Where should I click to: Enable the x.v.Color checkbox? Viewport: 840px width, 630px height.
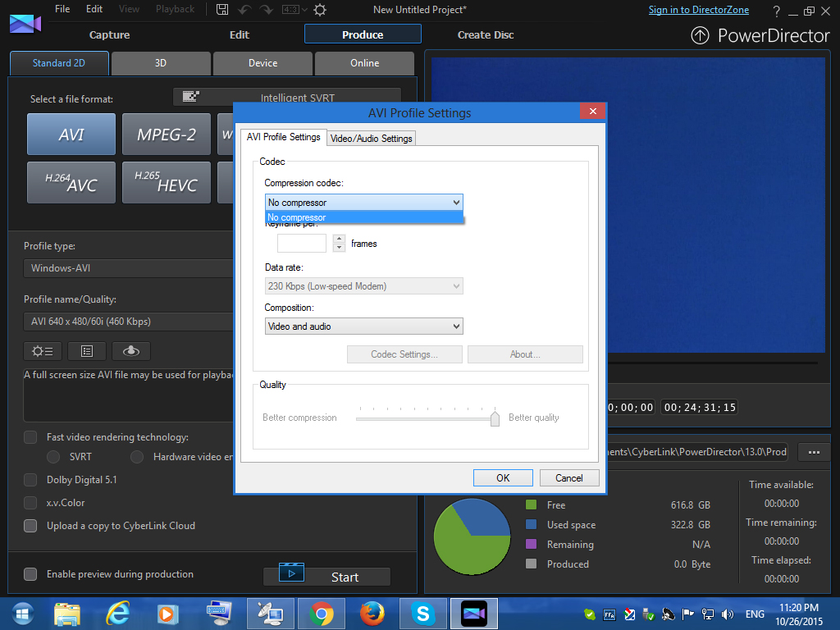click(30, 503)
